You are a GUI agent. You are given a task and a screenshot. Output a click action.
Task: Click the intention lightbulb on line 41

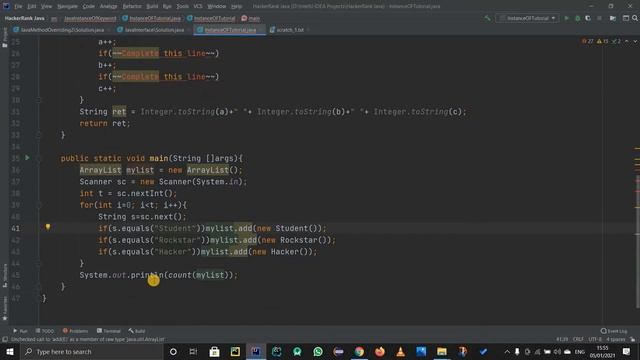[x=48, y=227]
